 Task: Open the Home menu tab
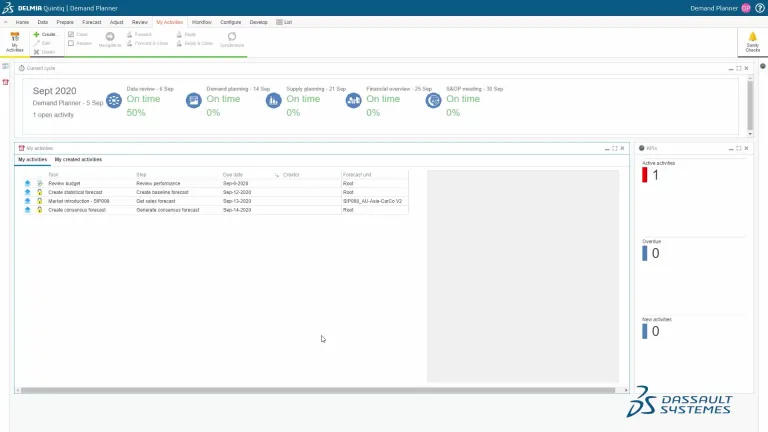pyautogui.click(x=22, y=22)
